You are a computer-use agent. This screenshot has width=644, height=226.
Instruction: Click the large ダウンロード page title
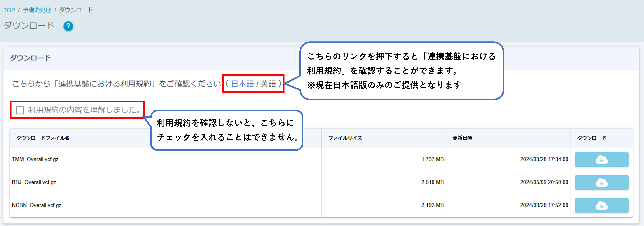pos(29,25)
